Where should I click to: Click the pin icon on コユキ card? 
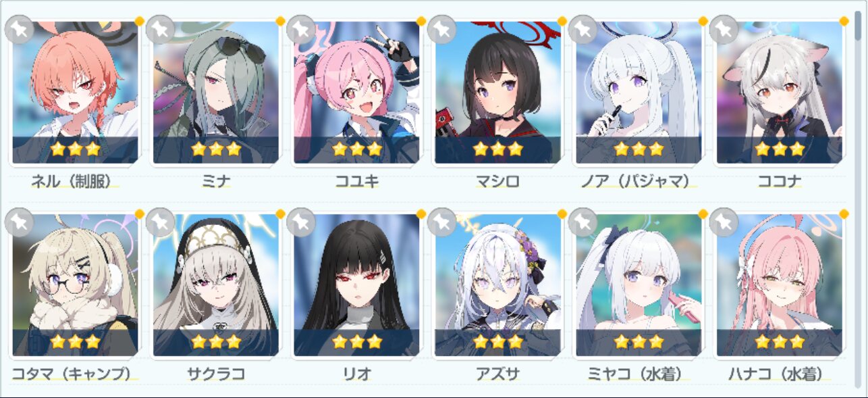(x=300, y=30)
